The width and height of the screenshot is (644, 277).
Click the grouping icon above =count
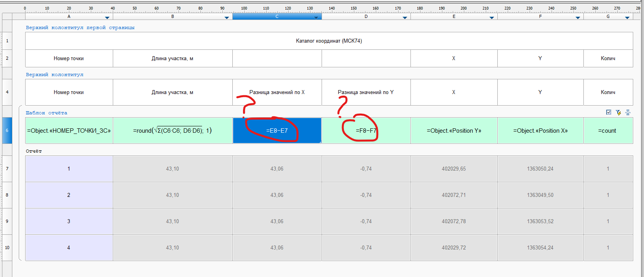coord(628,113)
